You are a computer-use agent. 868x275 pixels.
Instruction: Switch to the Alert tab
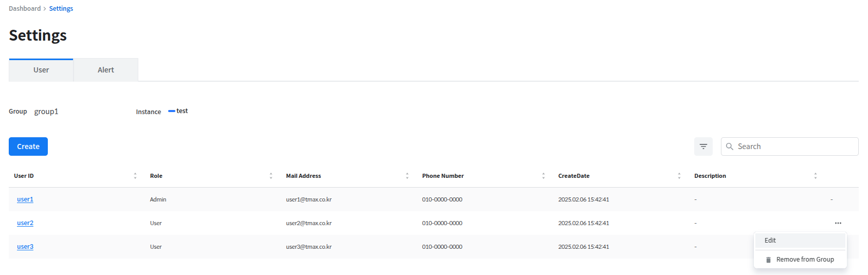point(106,70)
